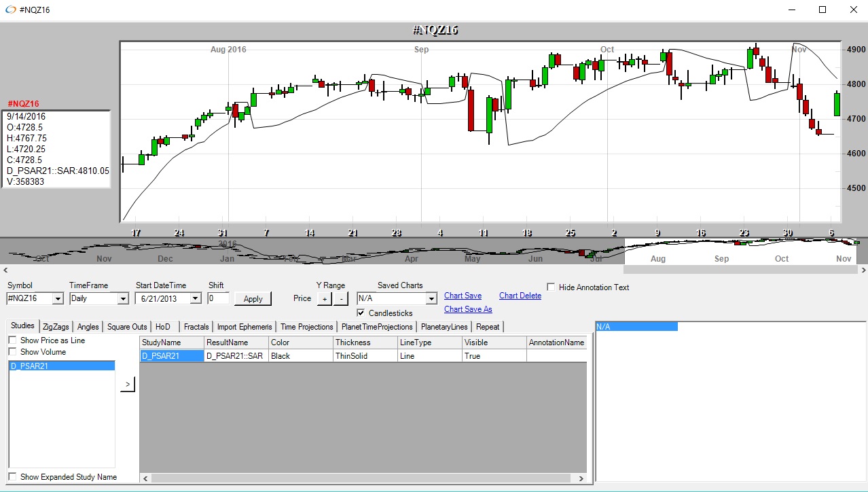Check the Show Volume option
Screen dimensions: 868x492
pyautogui.click(x=12, y=352)
